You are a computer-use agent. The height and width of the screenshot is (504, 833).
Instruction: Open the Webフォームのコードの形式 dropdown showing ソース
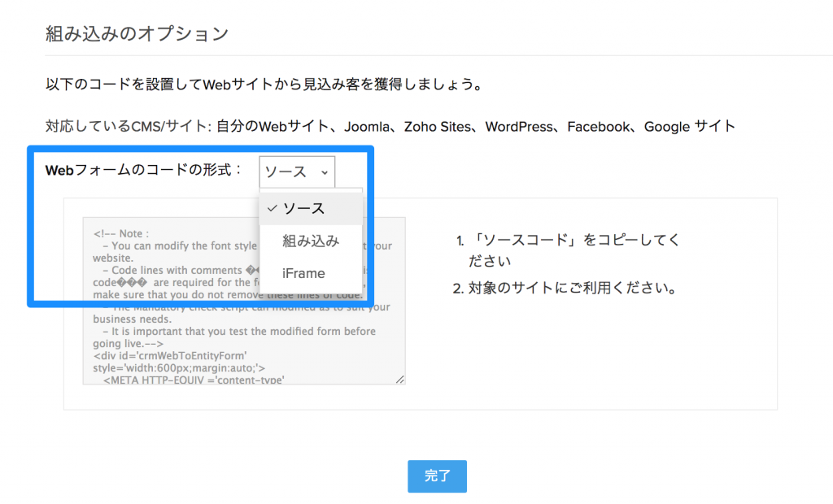(297, 172)
